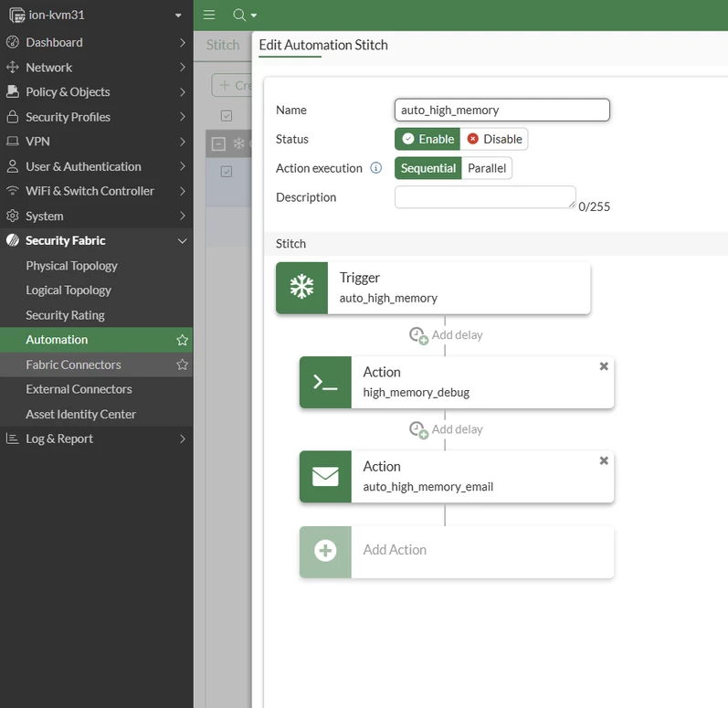Click the Dashboard gauge icon
This screenshot has width=728, height=708.
point(13,42)
